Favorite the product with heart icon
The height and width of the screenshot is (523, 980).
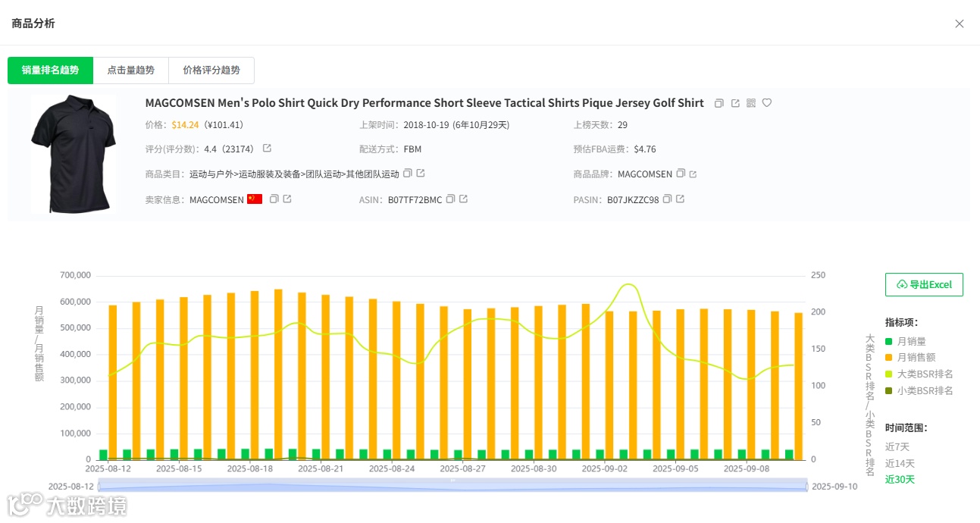click(767, 103)
